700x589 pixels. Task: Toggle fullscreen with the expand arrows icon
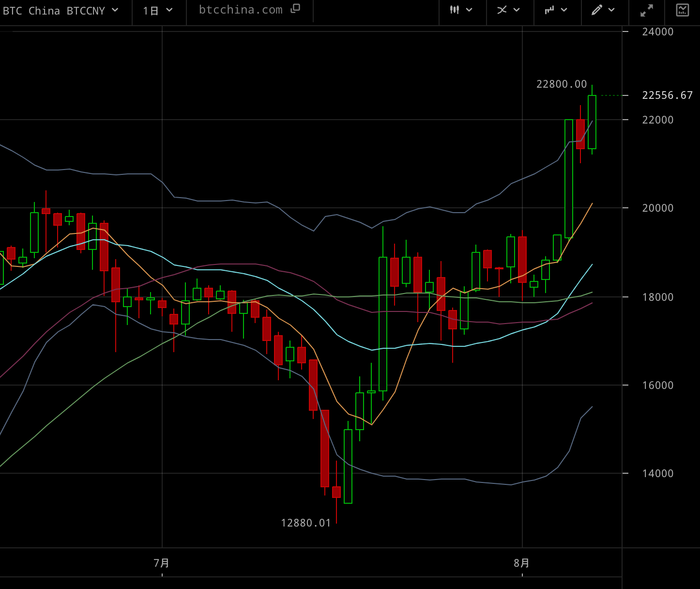[646, 10]
